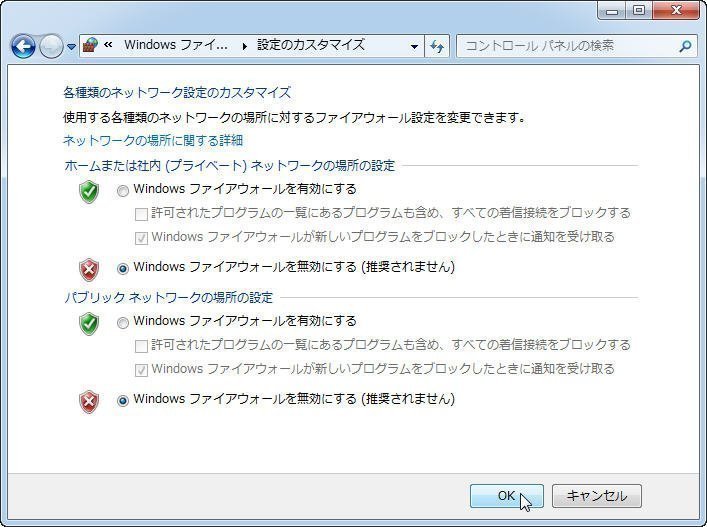Click the キャンセル button
This screenshot has width=707, height=527.
click(597, 496)
